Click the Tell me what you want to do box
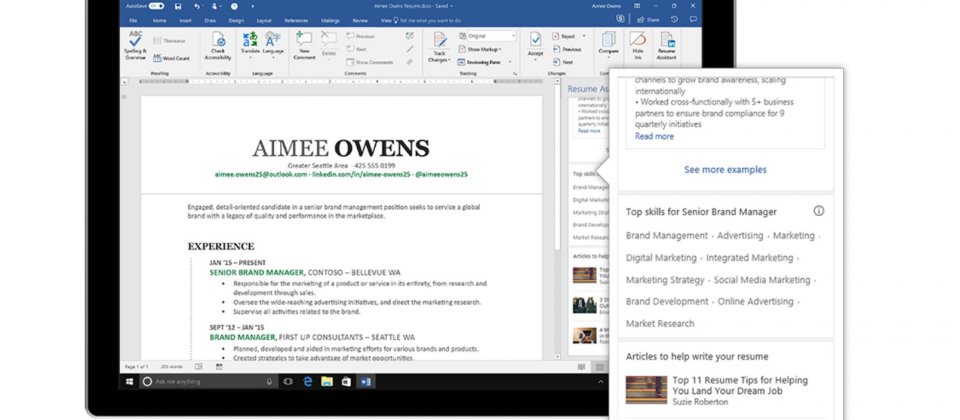960x420 pixels. (427, 20)
